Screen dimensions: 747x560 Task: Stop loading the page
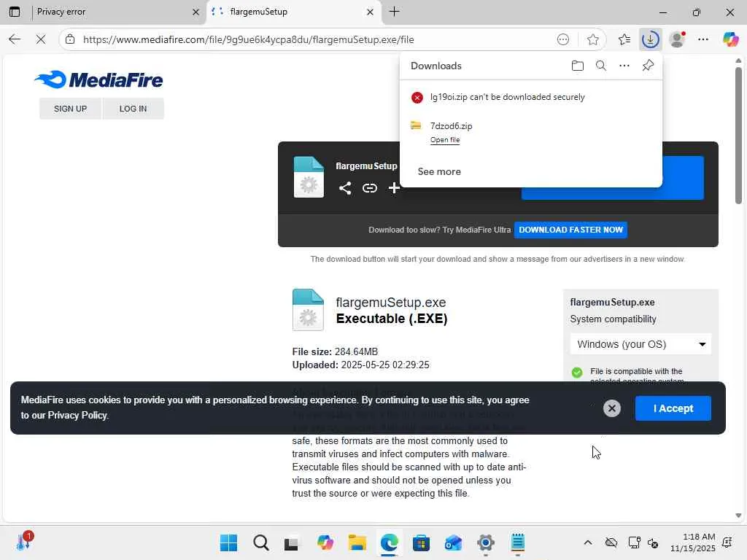[41, 39]
